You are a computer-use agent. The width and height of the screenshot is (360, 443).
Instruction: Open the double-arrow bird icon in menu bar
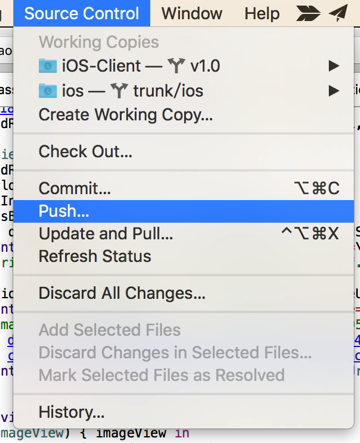pos(308,14)
